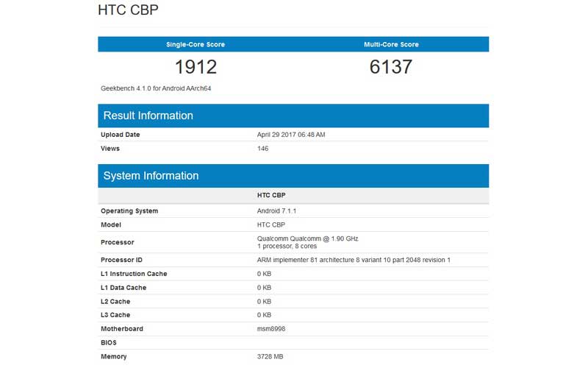
Task: Click the Single-Core Score header
Action: pyautogui.click(x=195, y=44)
